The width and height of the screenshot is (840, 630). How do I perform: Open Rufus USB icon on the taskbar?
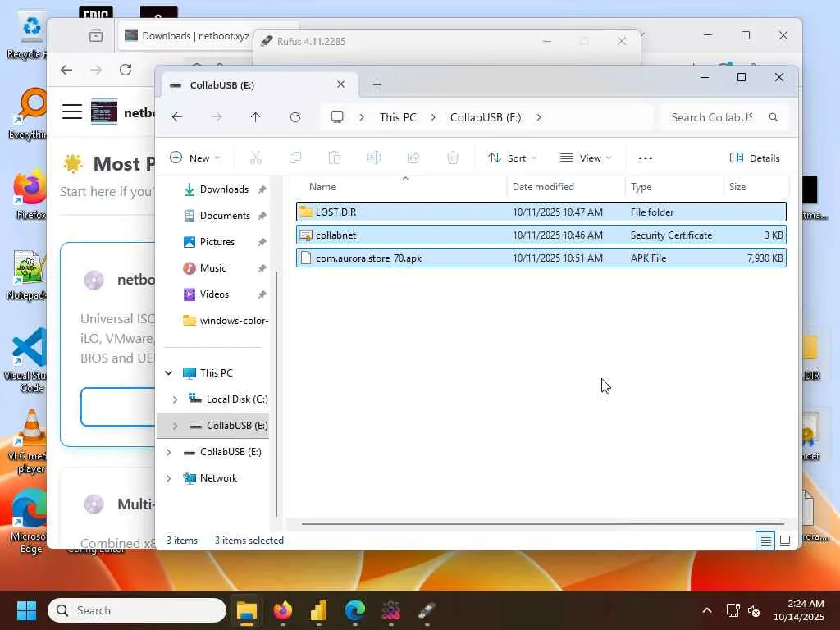coord(427,610)
